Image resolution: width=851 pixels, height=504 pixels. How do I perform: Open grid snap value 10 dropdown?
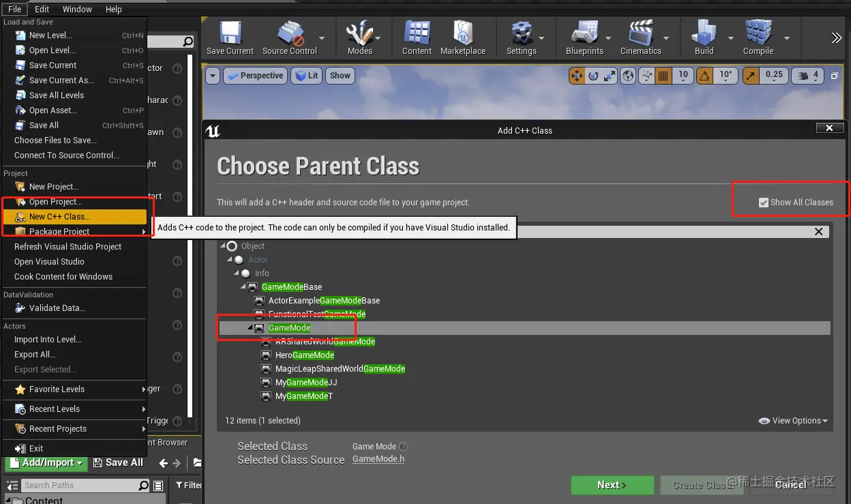click(x=683, y=75)
